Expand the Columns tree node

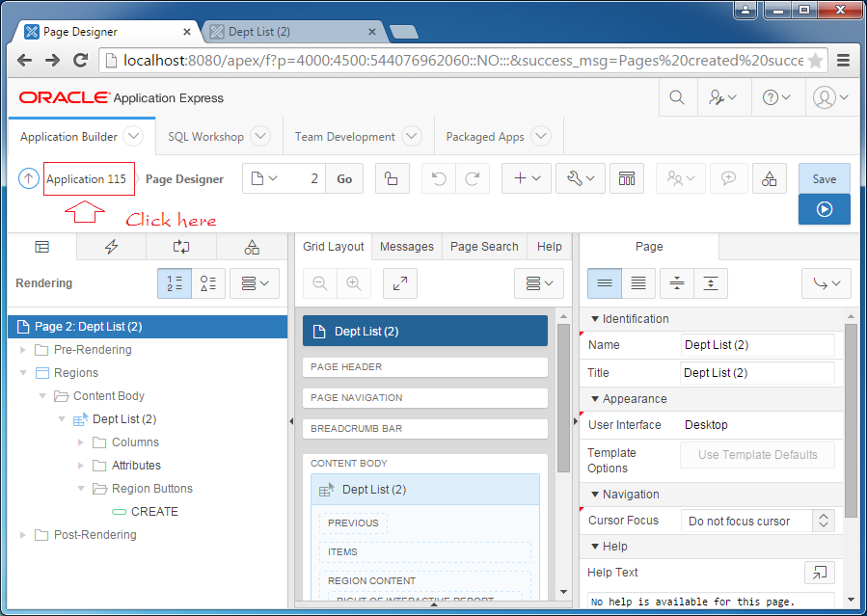pos(81,442)
